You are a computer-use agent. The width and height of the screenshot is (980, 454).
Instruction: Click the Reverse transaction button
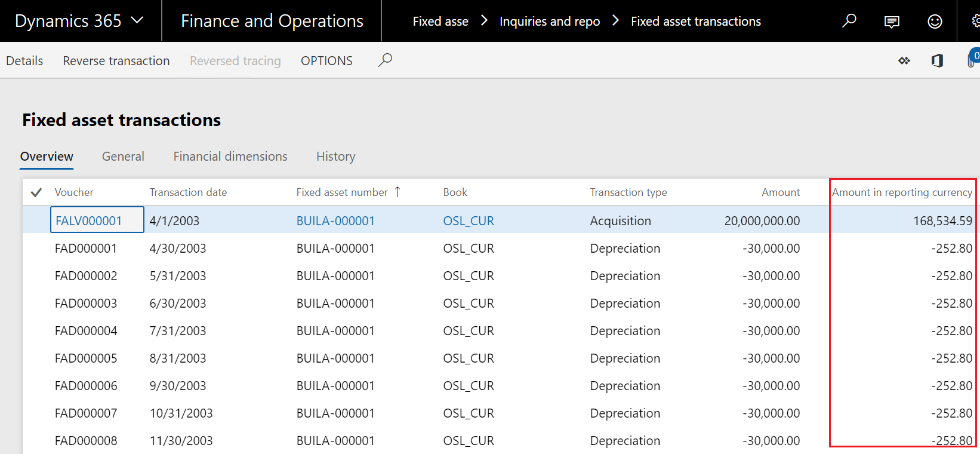pyautogui.click(x=116, y=61)
